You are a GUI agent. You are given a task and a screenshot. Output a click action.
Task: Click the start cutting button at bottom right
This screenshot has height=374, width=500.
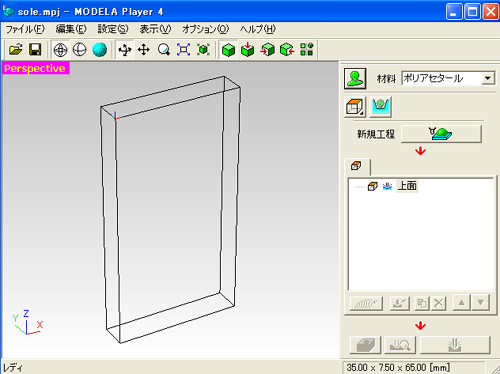pos(455,345)
